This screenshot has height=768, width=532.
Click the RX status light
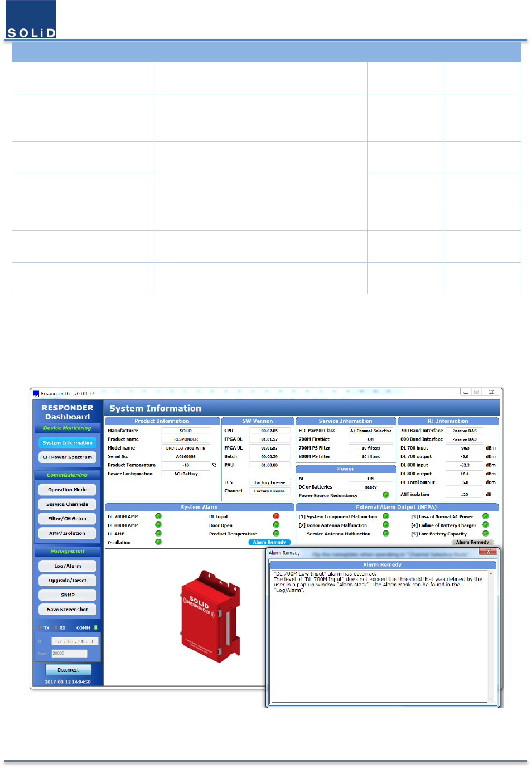56,628
